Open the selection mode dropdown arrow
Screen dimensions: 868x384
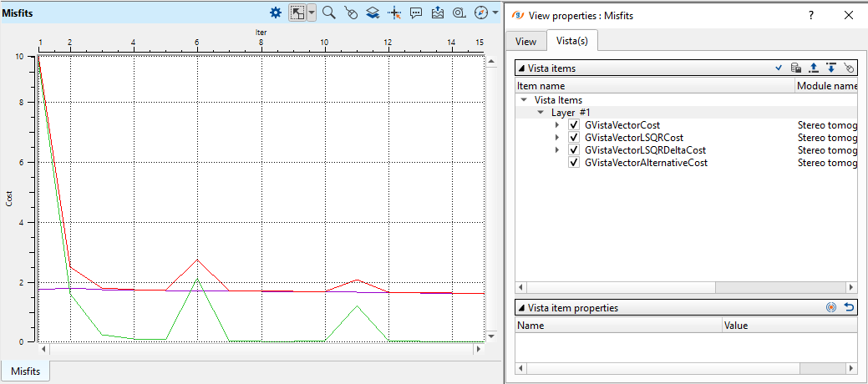(312, 13)
